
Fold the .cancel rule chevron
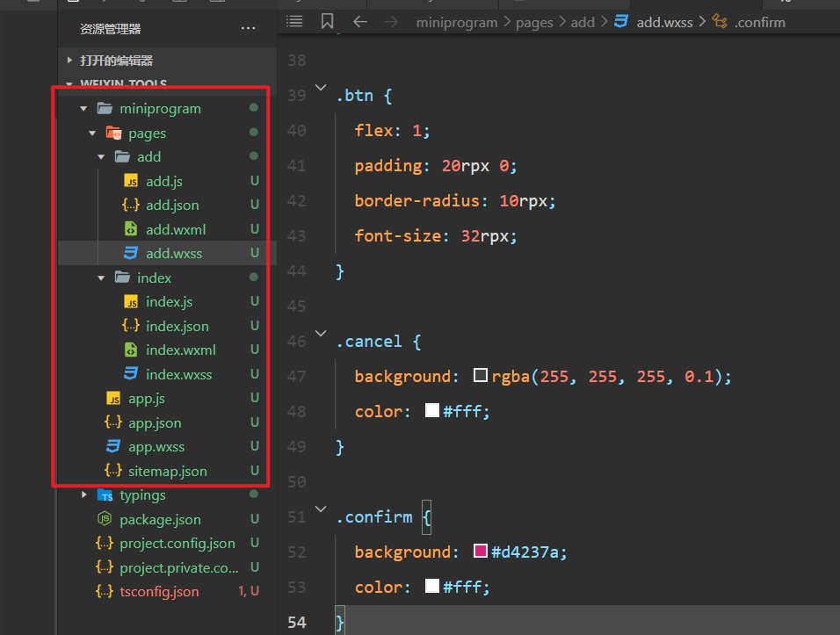(x=321, y=333)
